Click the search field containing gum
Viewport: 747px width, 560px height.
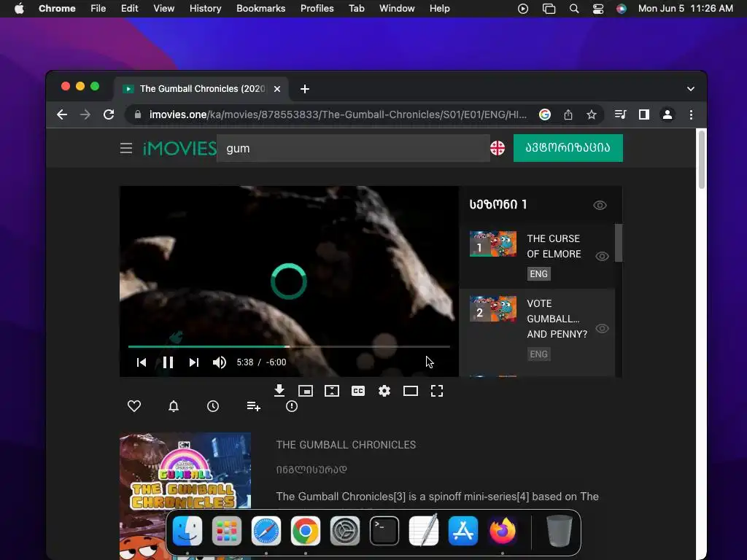pos(353,148)
